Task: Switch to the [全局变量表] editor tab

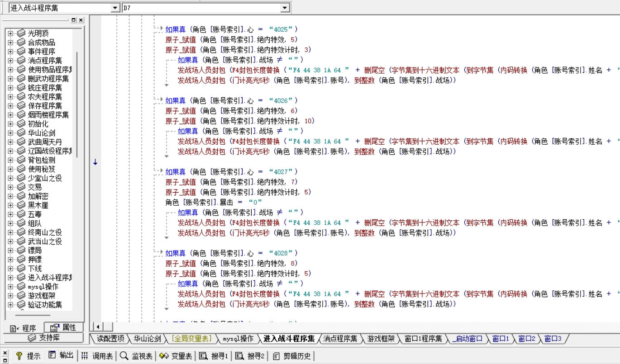Action: click(191, 339)
